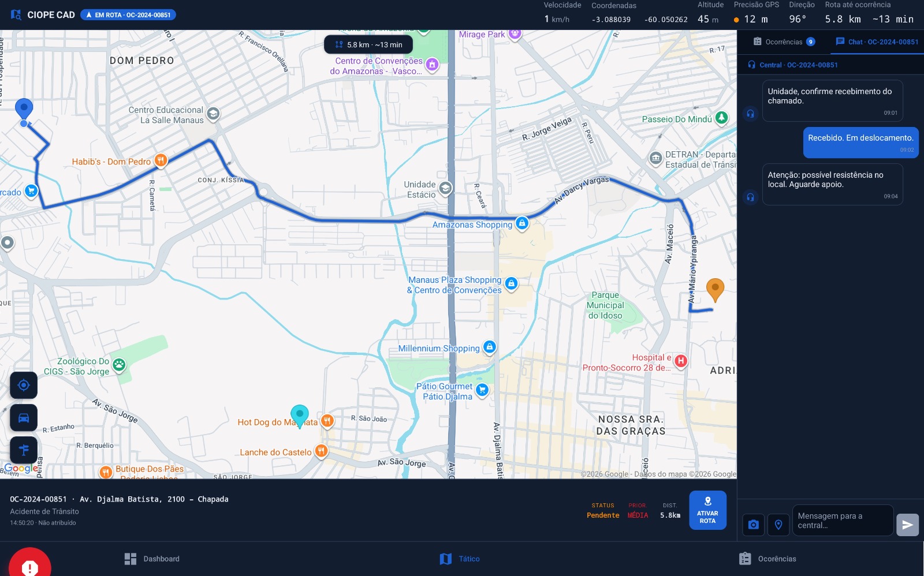The height and width of the screenshot is (576, 924).
Task: Click the CIOPE CAD logo icon
Action: 16,15
